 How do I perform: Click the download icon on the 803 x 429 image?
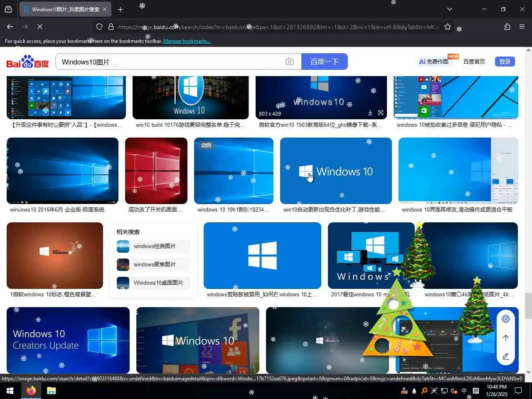click(x=370, y=113)
